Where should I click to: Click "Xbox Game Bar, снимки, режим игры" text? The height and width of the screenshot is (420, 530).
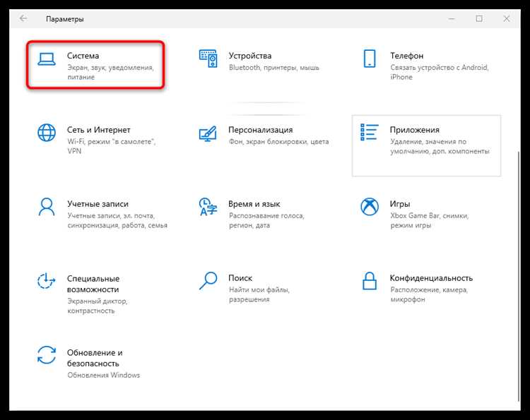point(430,220)
